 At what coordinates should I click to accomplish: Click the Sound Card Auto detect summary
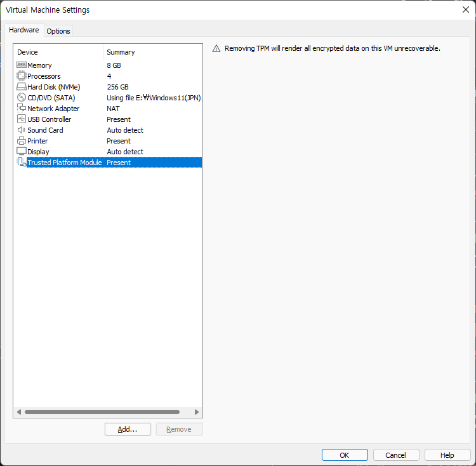tap(125, 130)
